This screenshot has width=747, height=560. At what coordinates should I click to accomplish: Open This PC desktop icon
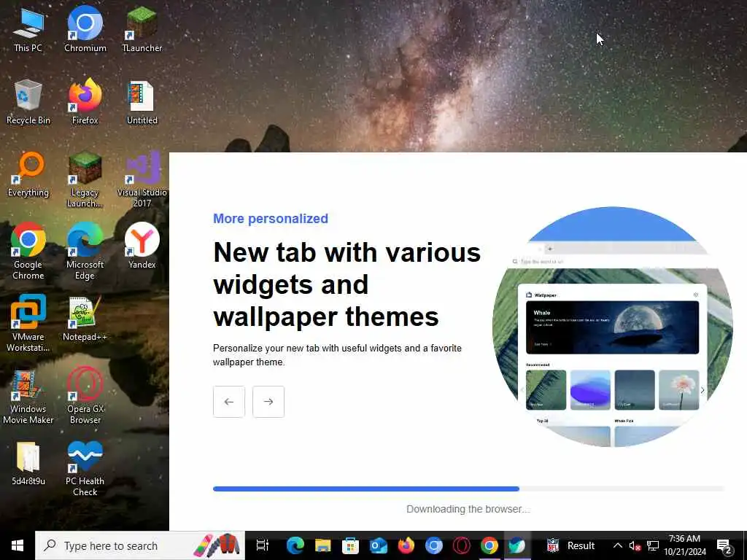pyautogui.click(x=28, y=28)
